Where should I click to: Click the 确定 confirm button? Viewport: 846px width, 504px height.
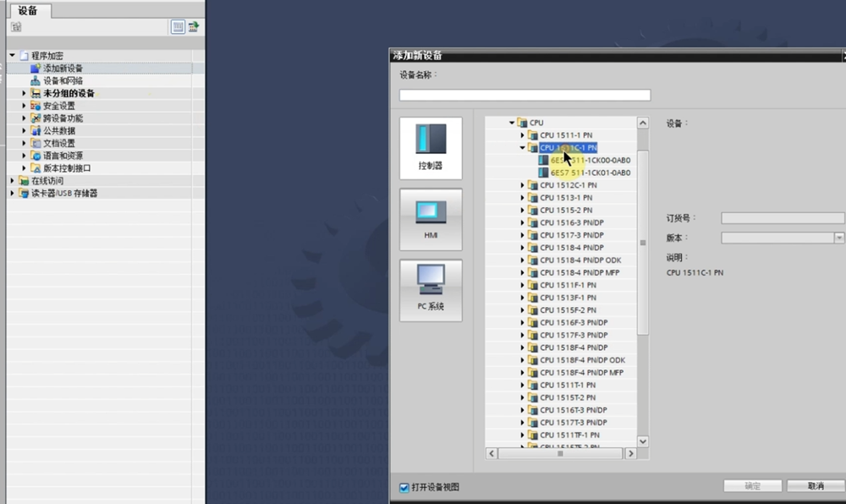tap(751, 486)
